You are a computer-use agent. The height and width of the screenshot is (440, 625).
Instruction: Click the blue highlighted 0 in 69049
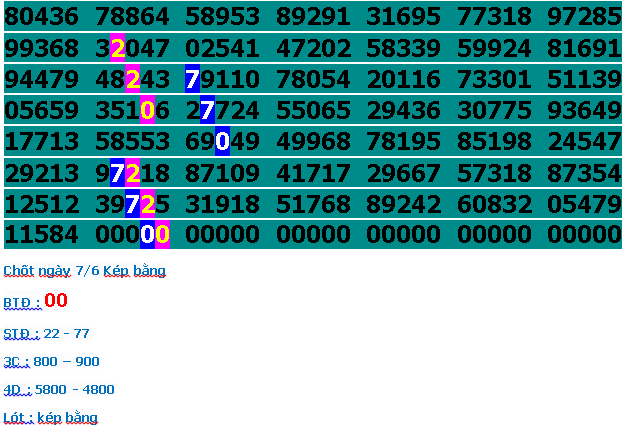pyautogui.click(x=222, y=142)
